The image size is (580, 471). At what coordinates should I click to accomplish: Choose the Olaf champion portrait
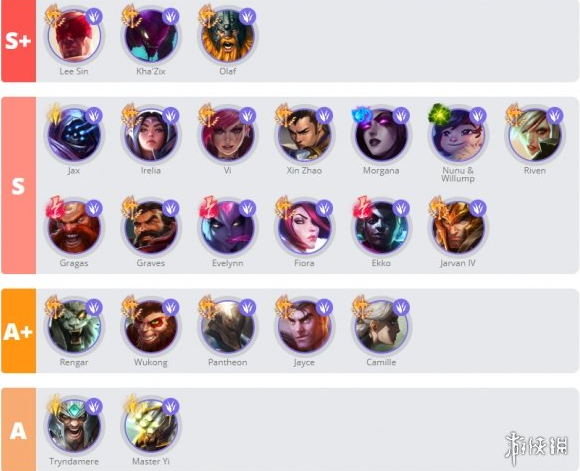pyautogui.click(x=227, y=36)
